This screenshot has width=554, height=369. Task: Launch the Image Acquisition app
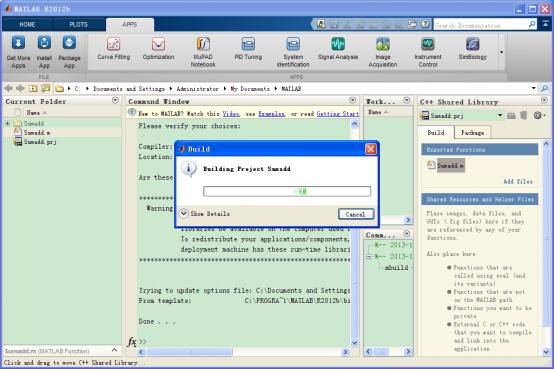click(x=383, y=52)
